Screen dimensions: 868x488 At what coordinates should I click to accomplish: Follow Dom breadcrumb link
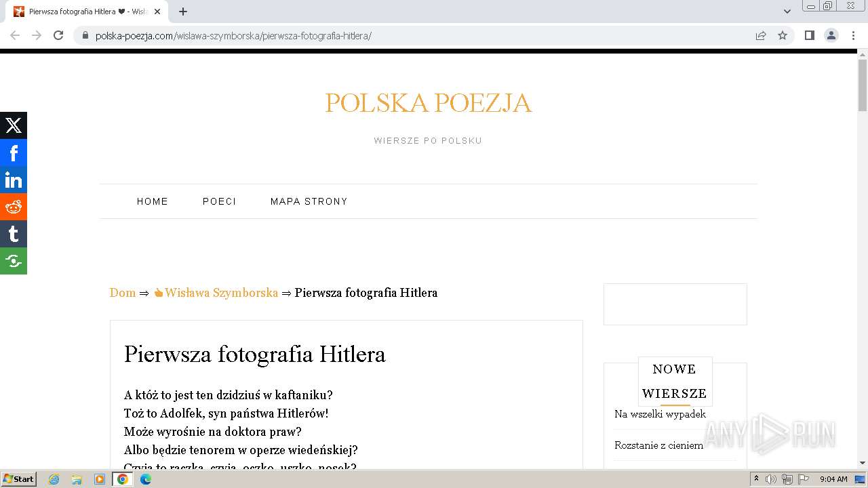click(x=123, y=293)
